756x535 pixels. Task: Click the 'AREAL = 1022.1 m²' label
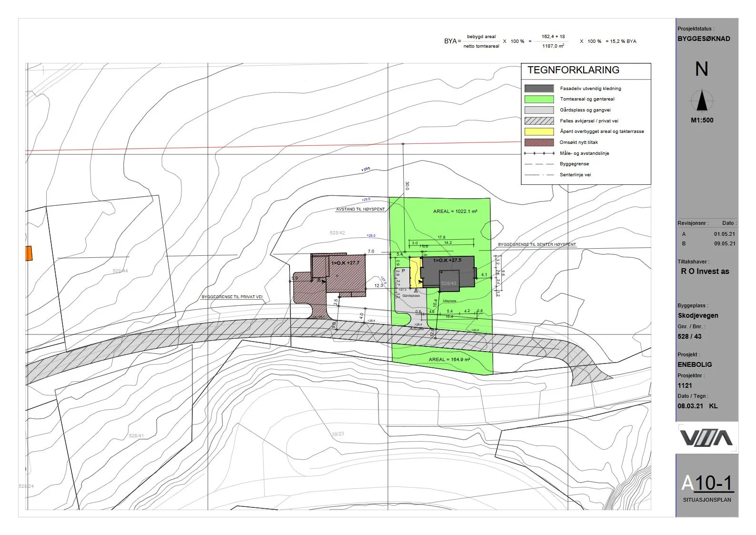tap(455, 211)
